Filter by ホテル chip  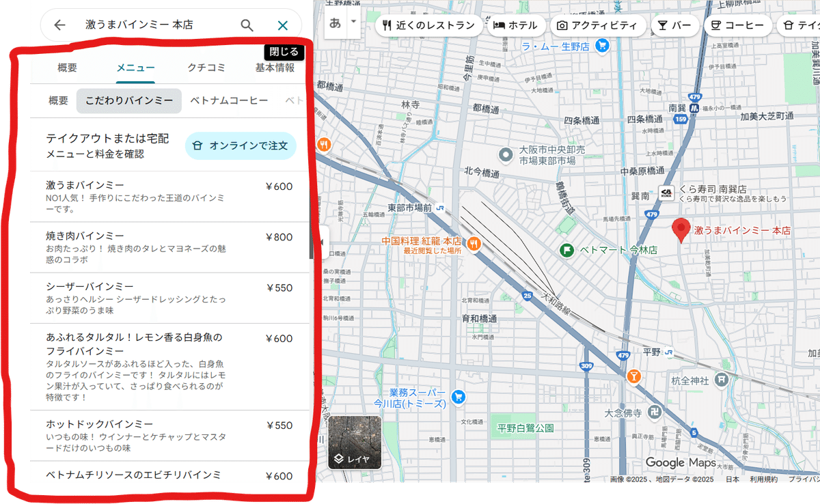click(515, 26)
